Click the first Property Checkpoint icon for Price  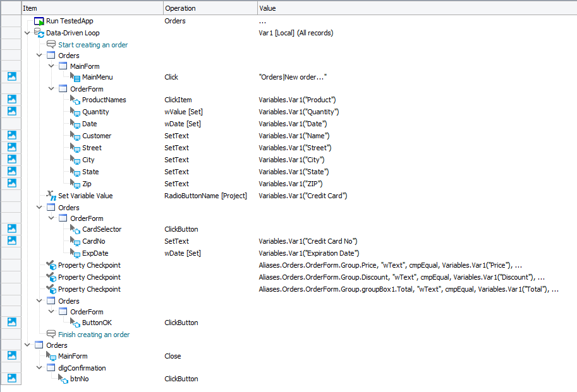pos(51,265)
